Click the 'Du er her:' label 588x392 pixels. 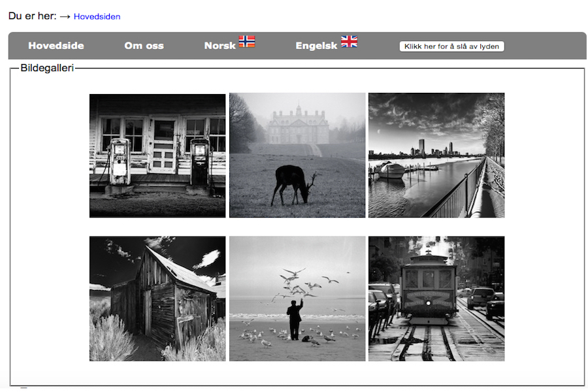pyautogui.click(x=33, y=16)
